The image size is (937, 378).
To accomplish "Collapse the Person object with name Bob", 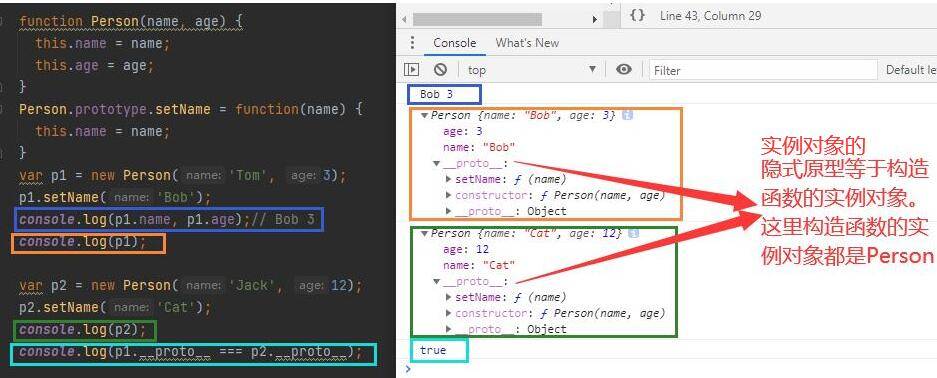I will (x=424, y=116).
